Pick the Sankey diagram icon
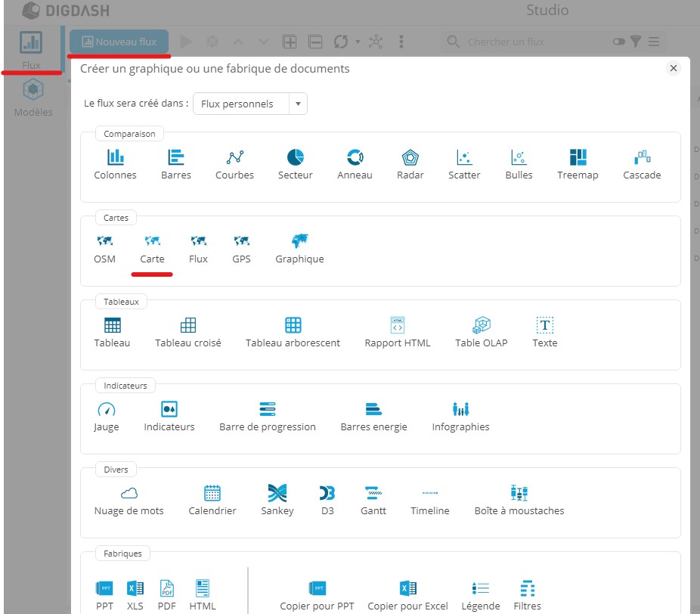 [x=277, y=501]
